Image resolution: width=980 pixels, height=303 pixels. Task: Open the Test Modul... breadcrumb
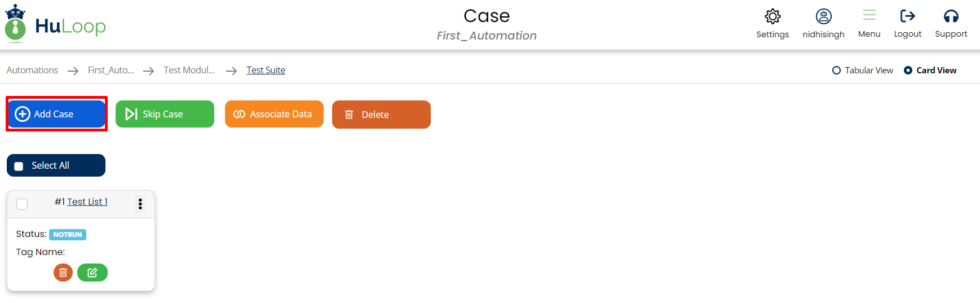[189, 70]
